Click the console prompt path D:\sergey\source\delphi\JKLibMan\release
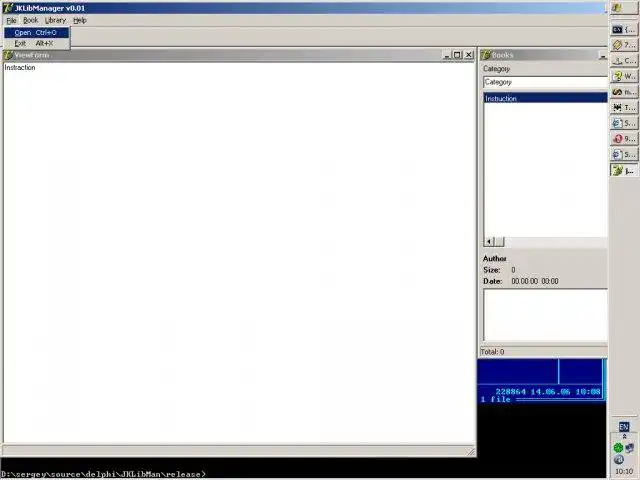640x480 pixels. coord(104,474)
